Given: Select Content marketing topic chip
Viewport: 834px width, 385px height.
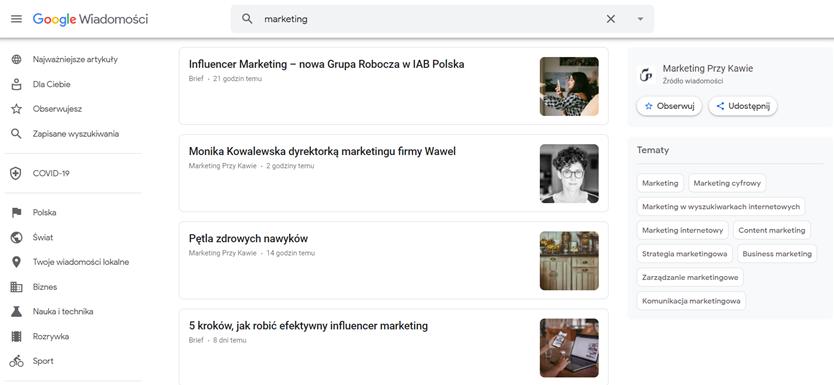Looking at the screenshot, I should point(772,230).
